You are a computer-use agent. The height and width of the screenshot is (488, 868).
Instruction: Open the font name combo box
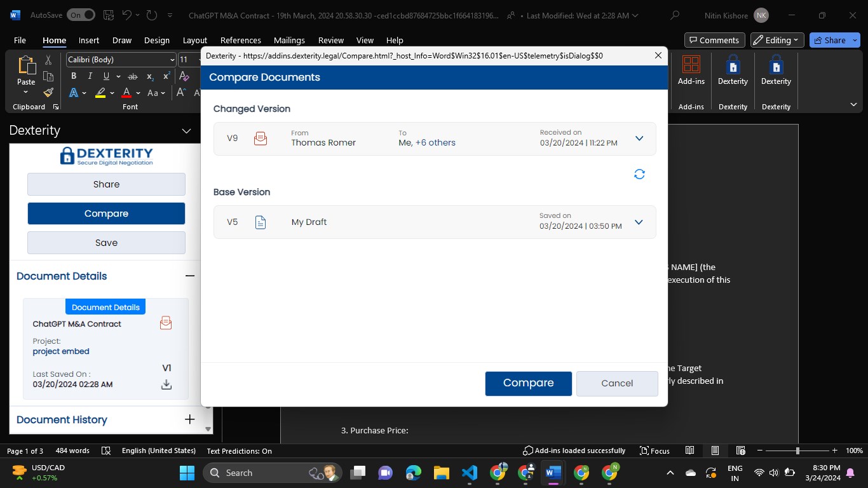pos(121,60)
